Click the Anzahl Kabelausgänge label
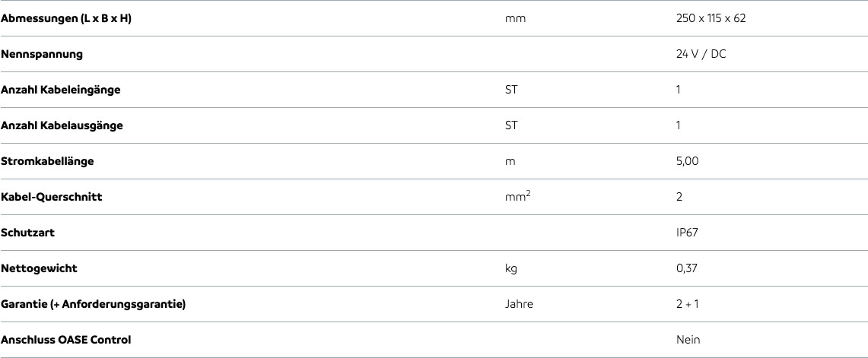Viewport: 868px width, 358px height. click(x=62, y=125)
